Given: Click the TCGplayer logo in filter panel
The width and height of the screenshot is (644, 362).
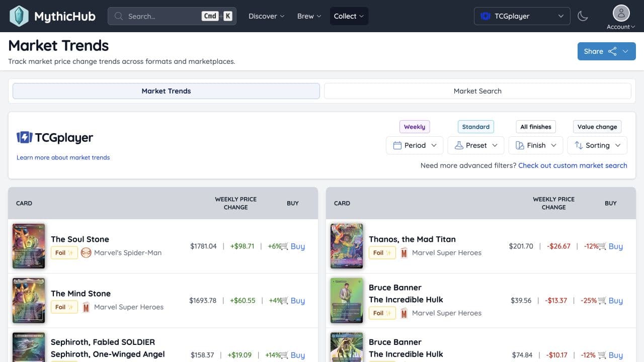Looking at the screenshot, I should click(x=55, y=137).
